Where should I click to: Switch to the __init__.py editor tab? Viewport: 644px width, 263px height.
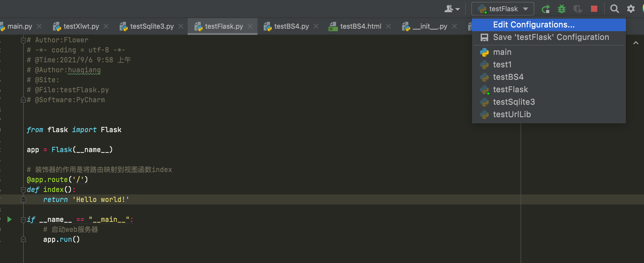click(430, 26)
